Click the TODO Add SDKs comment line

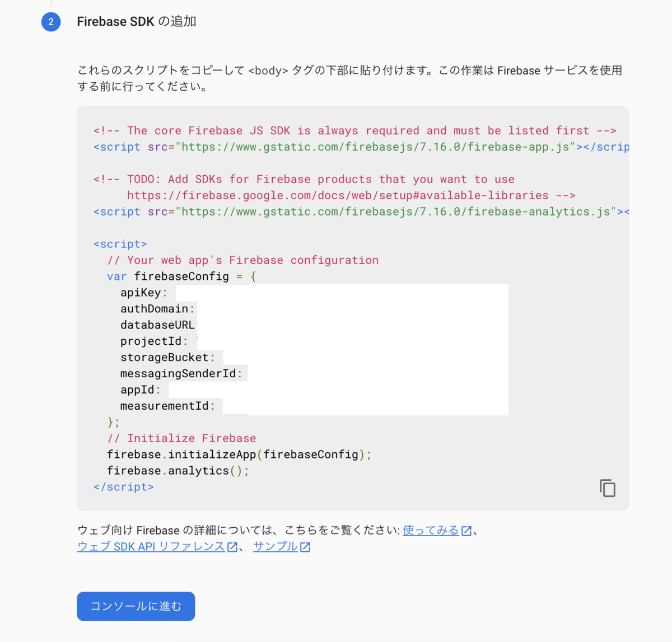click(x=304, y=179)
